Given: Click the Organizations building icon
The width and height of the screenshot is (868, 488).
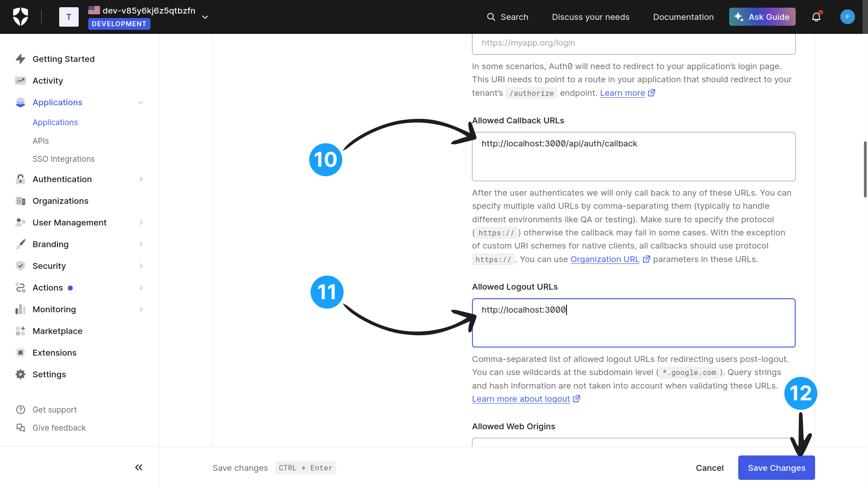Looking at the screenshot, I should coord(20,201).
